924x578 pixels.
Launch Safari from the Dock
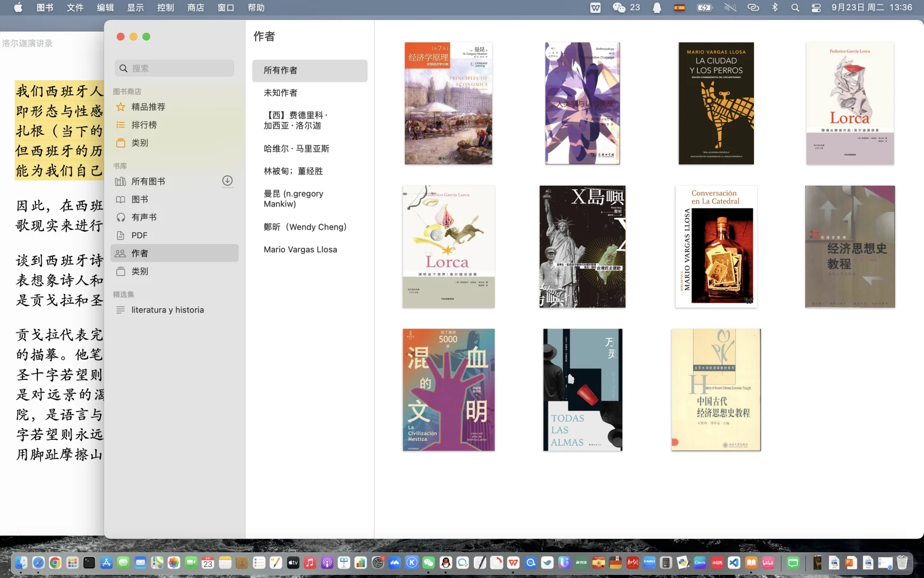point(38,562)
